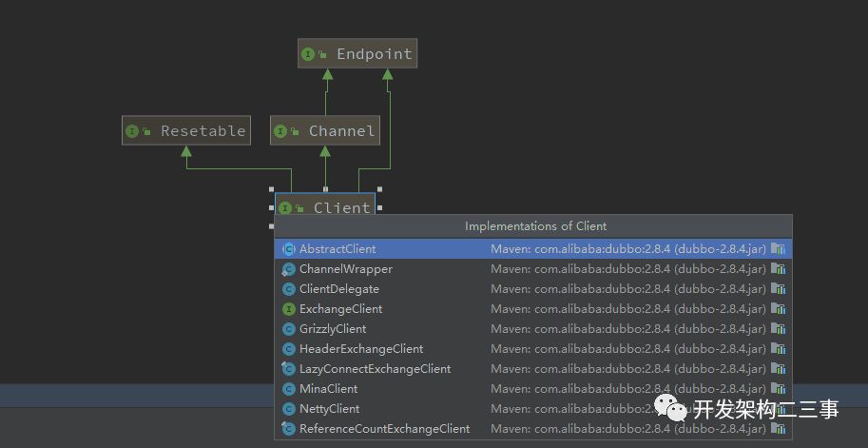Click the class icon beside LazyConnectExchangeClient
868x448 pixels.
[x=289, y=369]
